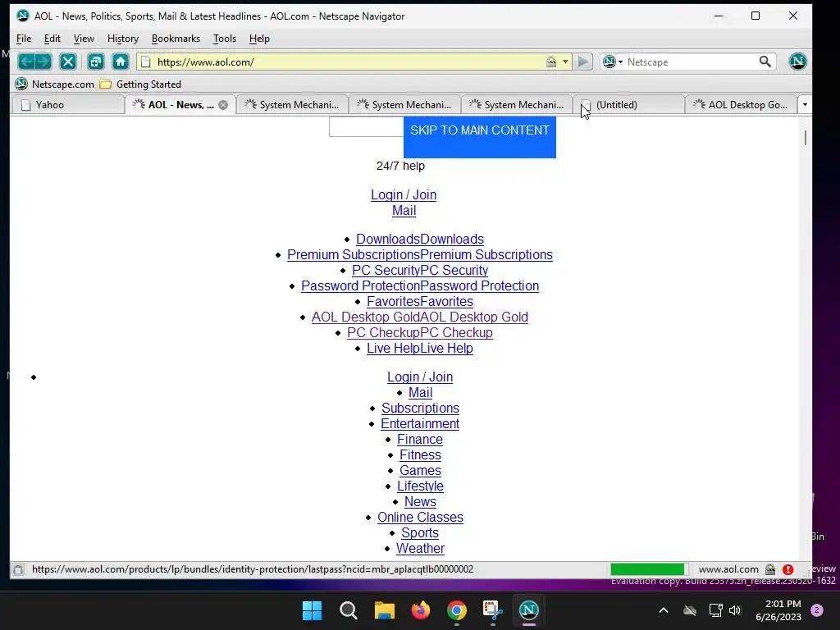Click the page icon in the address bar
Screen dimensions: 840x630
(x=145, y=62)
